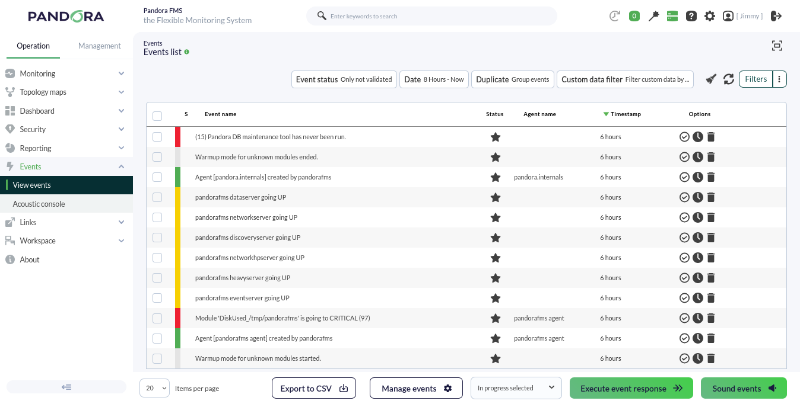Open the help question mark icon
800x404 pixels.
(x=691, y=16)
